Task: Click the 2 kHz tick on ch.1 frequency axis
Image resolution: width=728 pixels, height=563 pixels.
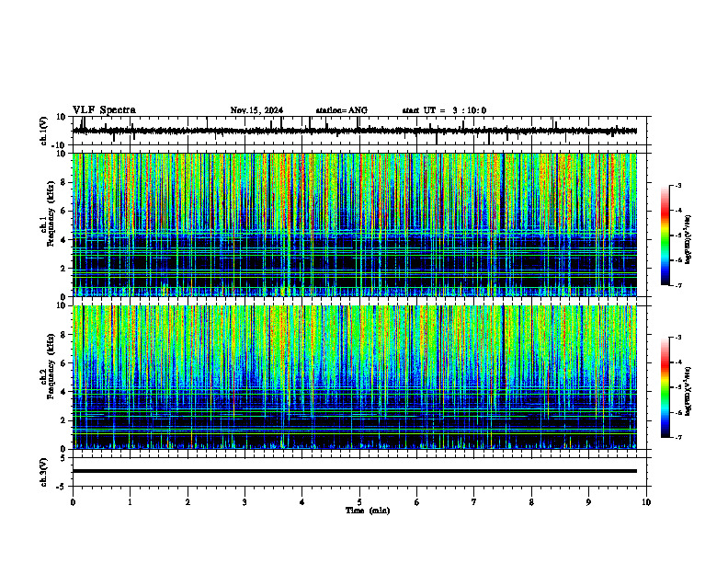Action: (x=63, y=268)
